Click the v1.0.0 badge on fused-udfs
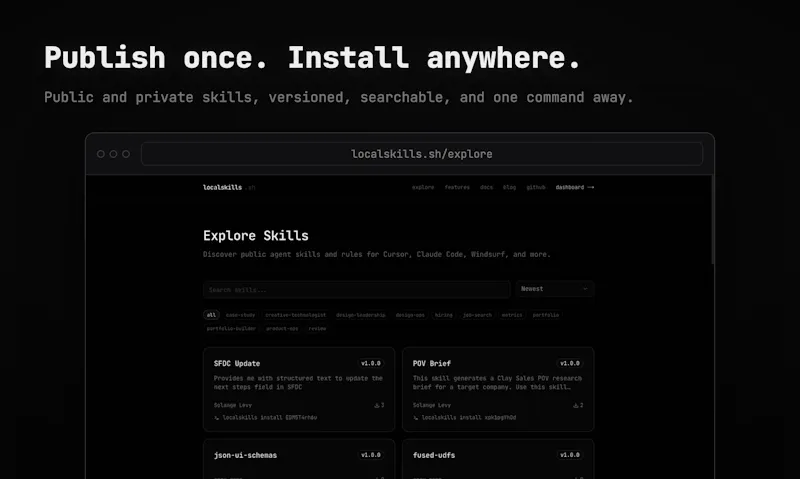This screenshot has width=800, height=479. point(570,455)
